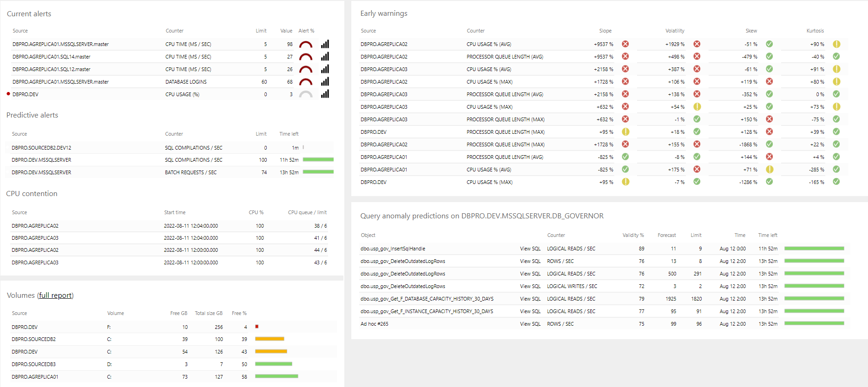The width and height of the screenshot is (868, 387).
Task: Click green kurtosis check icon with -165 % value
Action: (x=836, y=182)
